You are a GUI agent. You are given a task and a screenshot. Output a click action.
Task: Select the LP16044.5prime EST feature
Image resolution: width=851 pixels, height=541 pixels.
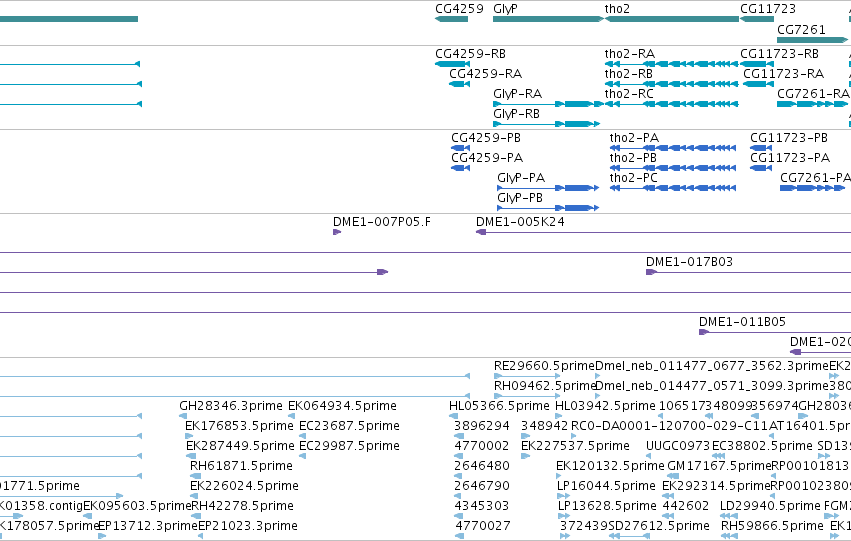(x=563, y=496)
